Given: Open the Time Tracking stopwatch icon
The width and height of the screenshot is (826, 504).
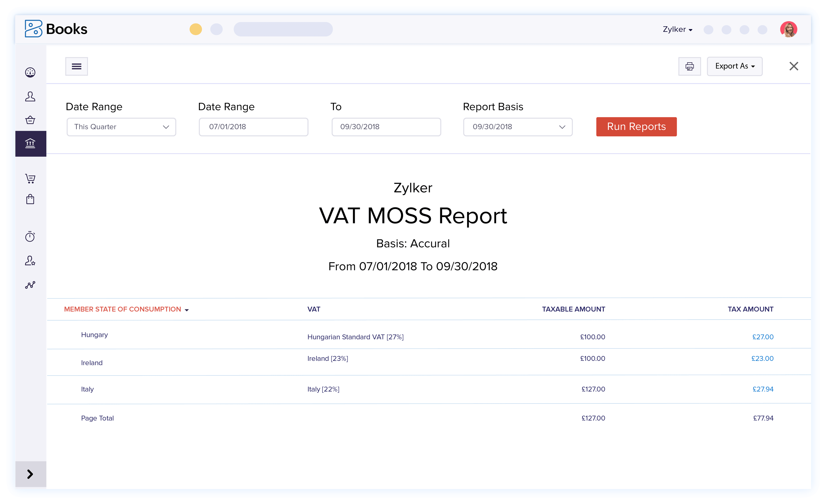Looking at the screenshot, I should point(30,237).
